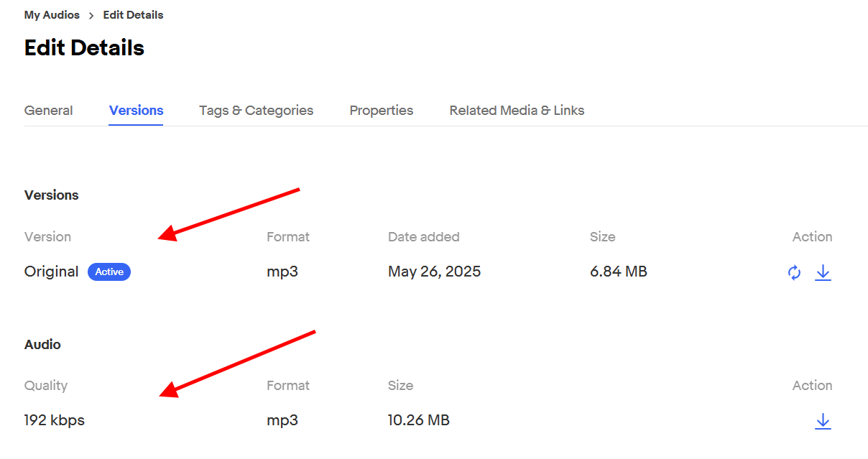Screen dimensions: 868x459
Task: Click the Edit Details breadcrumb item
Action: (x=133, y=15)
